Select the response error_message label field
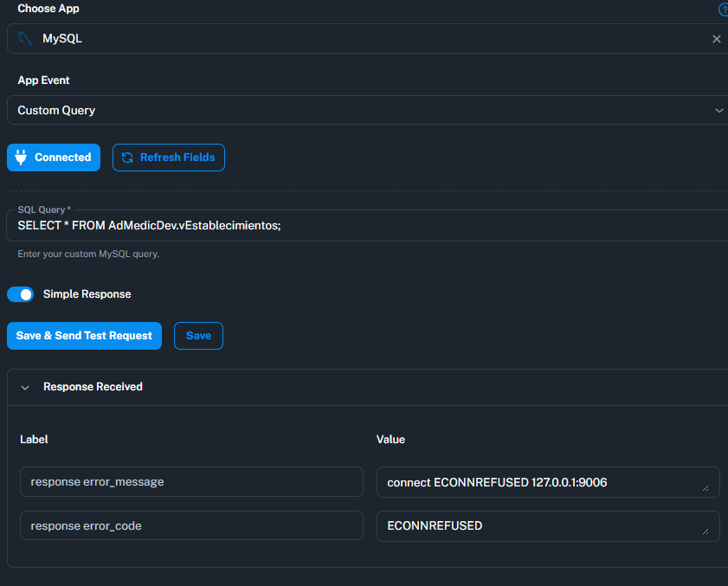This screenshot has height=586, width=728. (191, 482)
